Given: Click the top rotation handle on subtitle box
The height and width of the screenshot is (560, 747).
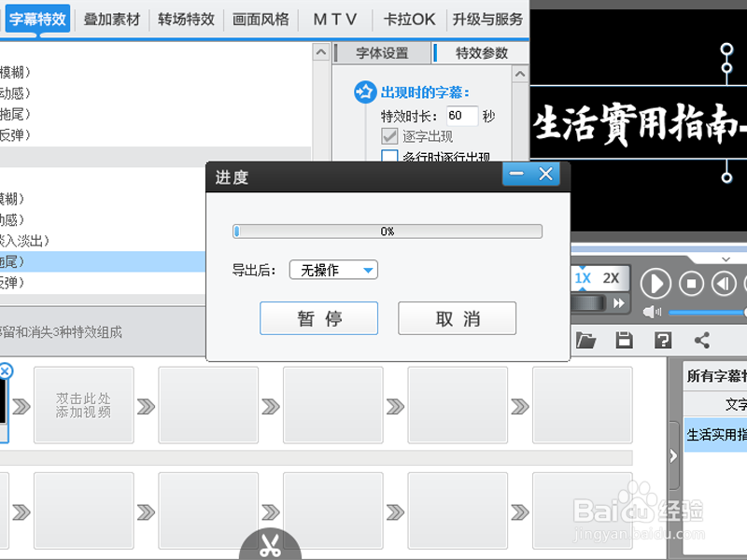Looking at the screenshot, I should (x=726, y=49).
